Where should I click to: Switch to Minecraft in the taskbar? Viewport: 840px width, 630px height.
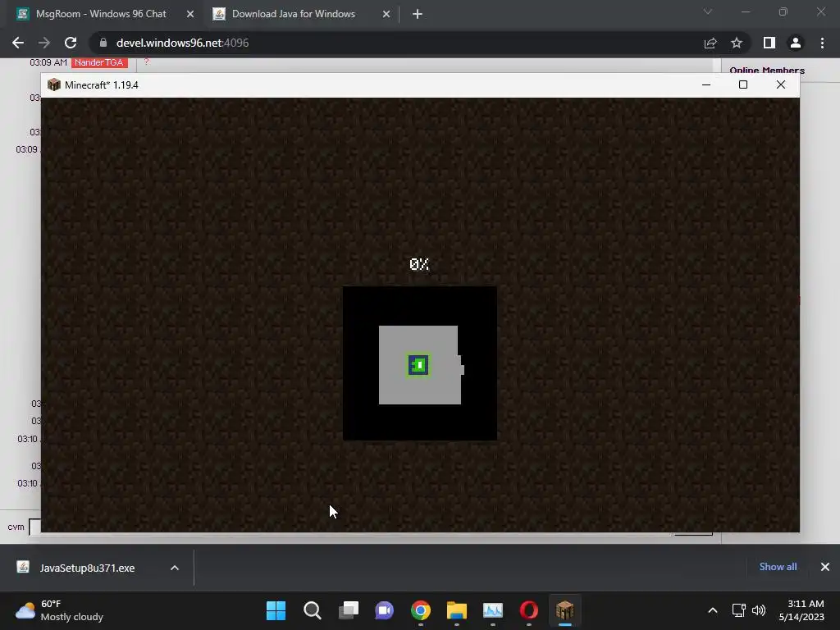click(x=564, y=610)
